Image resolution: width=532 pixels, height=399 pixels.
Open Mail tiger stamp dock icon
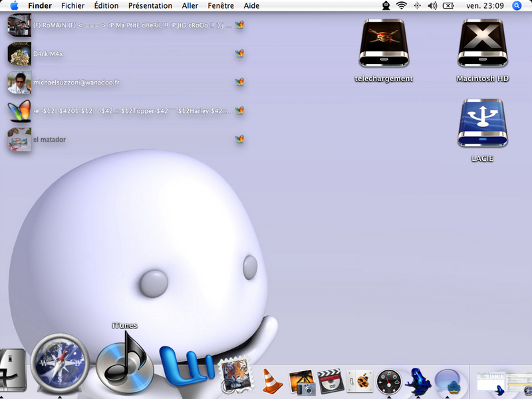coord(236,375)
